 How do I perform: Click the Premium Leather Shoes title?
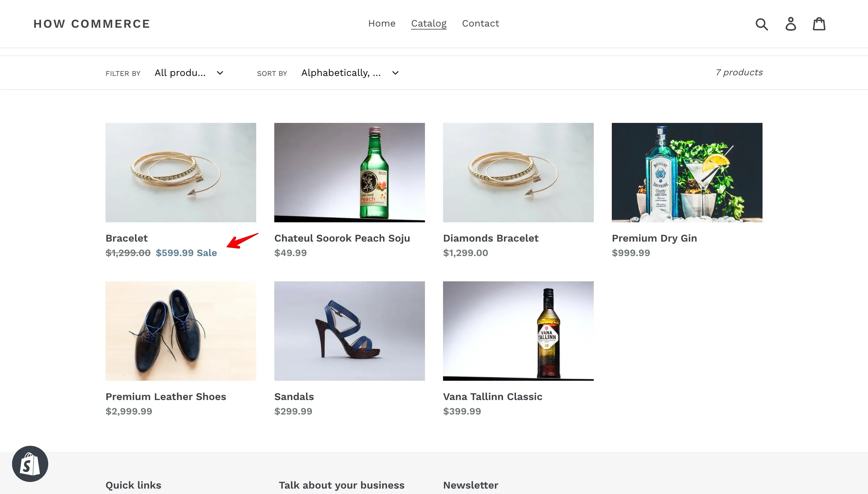point(166,397)
